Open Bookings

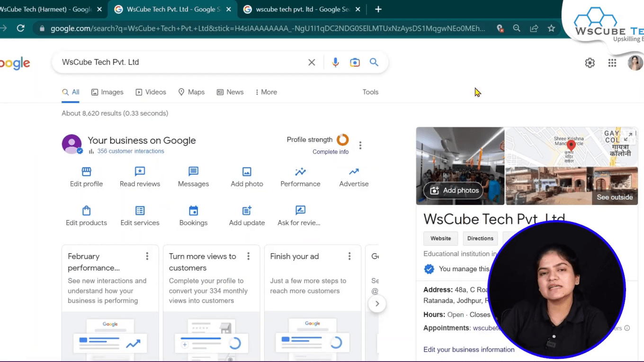point(193,216)
